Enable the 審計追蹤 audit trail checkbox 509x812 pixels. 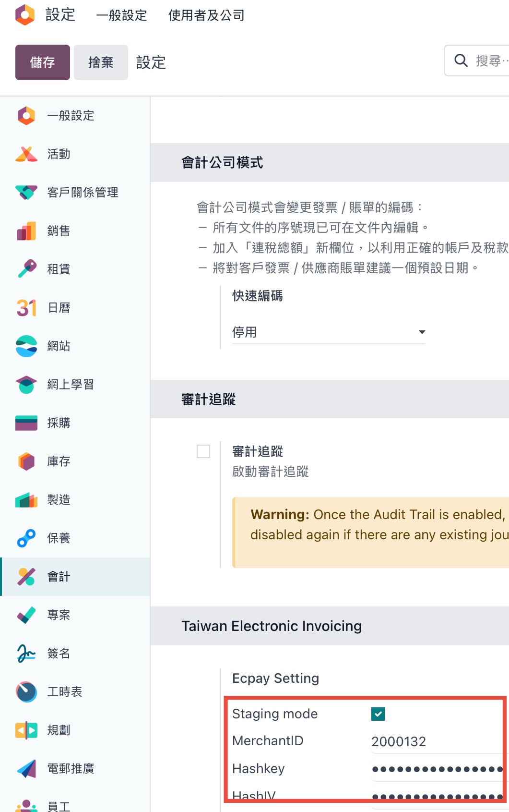point(203,451)
